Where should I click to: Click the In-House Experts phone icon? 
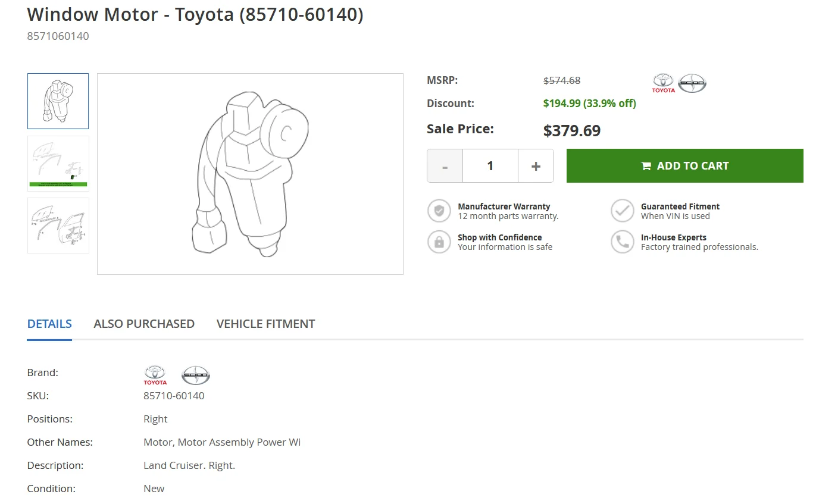coord(623,242)
